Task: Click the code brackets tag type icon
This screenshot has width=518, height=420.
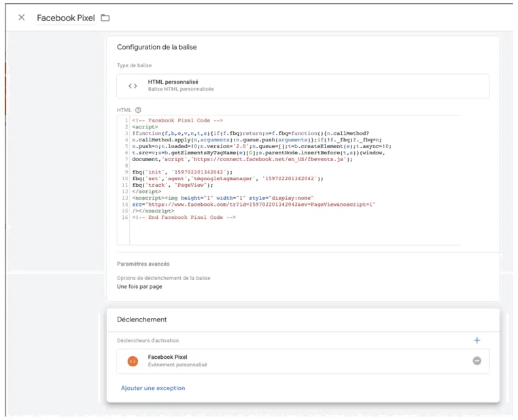Action: (x=133, y=86)
